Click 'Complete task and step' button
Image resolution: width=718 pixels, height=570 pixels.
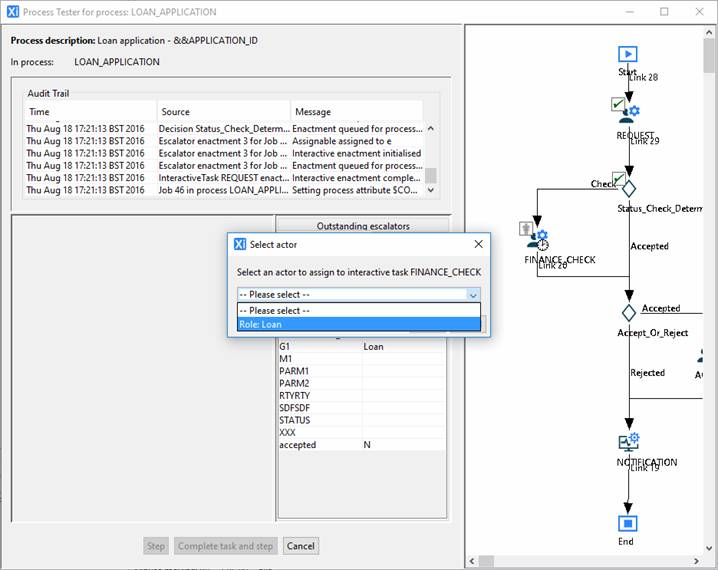click(225, 546)
